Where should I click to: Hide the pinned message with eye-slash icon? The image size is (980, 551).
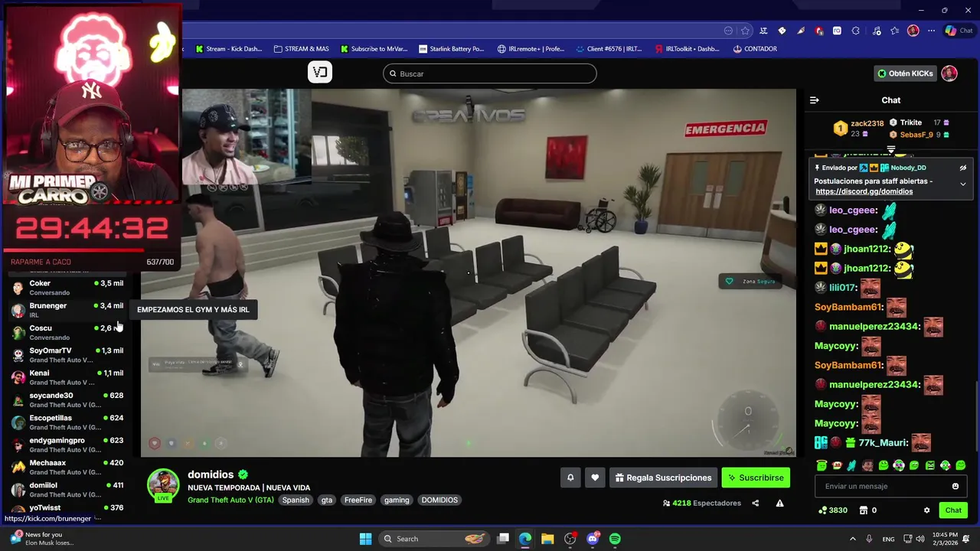[963, 168]
